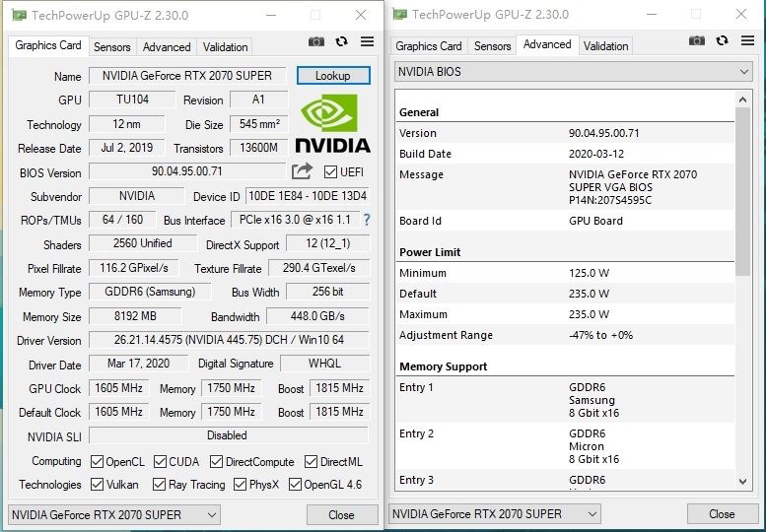Click the Pixel Fillrate field 116.2 GPixel/s
The height and width of the screenshot is (532, 766).
point(134,268)
